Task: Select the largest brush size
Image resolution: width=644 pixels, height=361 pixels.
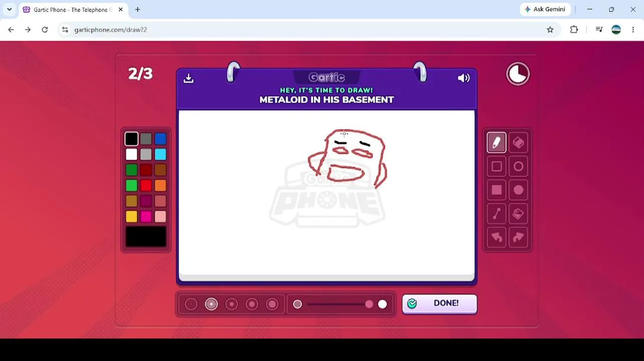Action: coord(272,304)
